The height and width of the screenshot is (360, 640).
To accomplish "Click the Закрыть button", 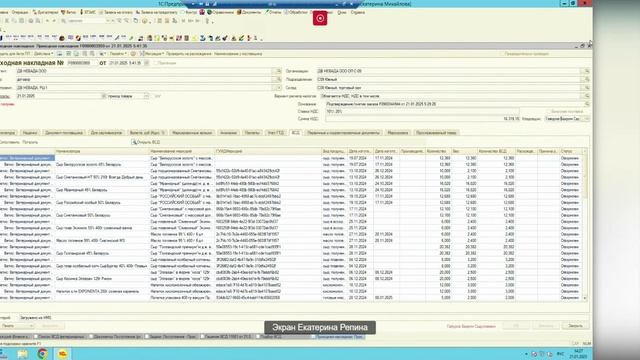I will (576, 326).
